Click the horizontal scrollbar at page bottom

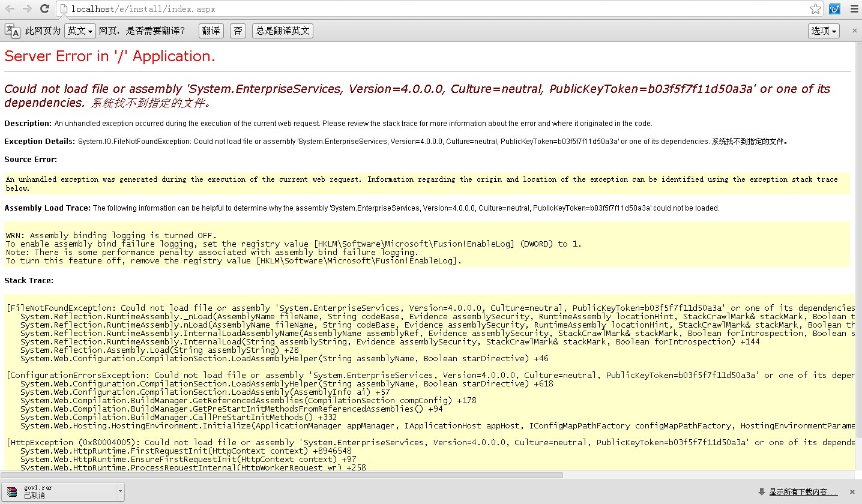[x=282, y=475]
